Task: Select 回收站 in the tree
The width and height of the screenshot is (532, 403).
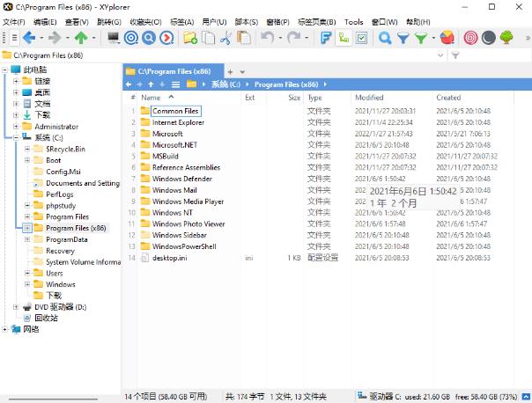Action: pos(46,318)
